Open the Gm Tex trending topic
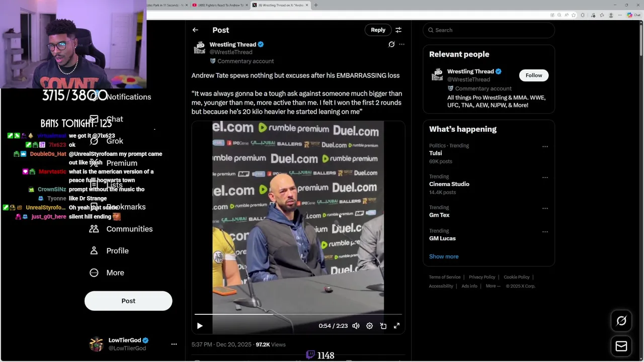 pyautogui.click(x=439, y=215)
